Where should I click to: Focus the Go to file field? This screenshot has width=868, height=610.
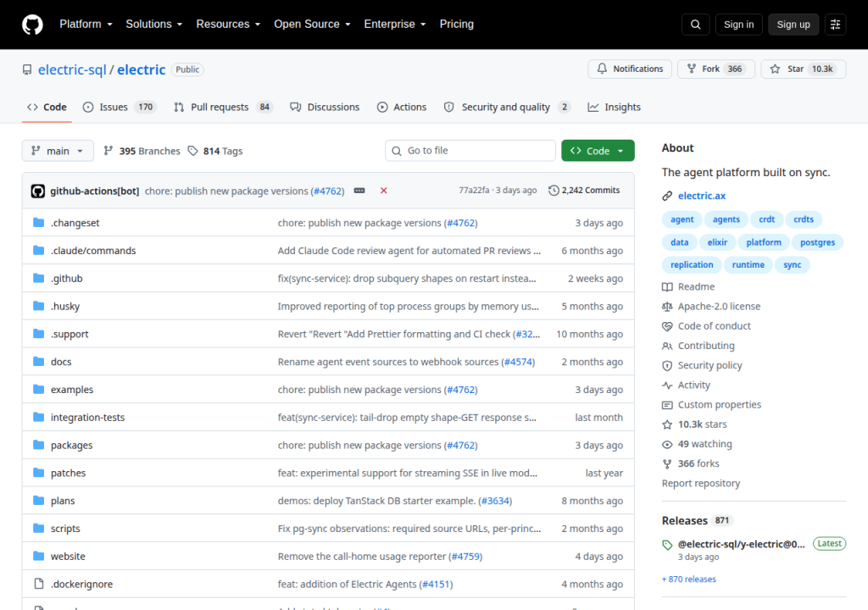[x=470, y=151]
